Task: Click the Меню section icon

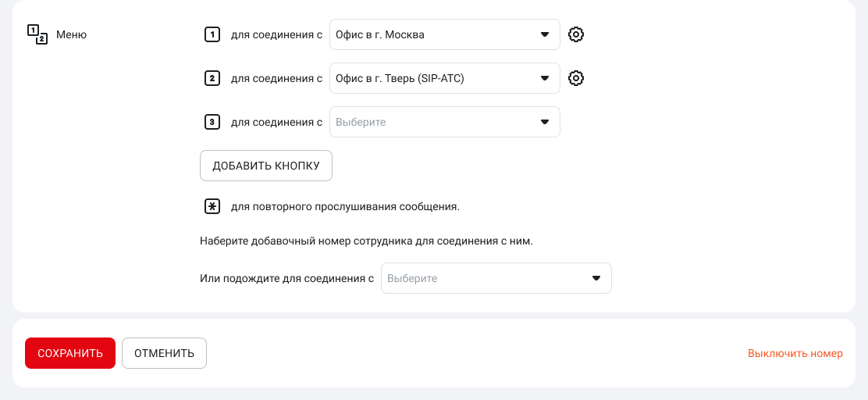Action: [x=37, y=34]
